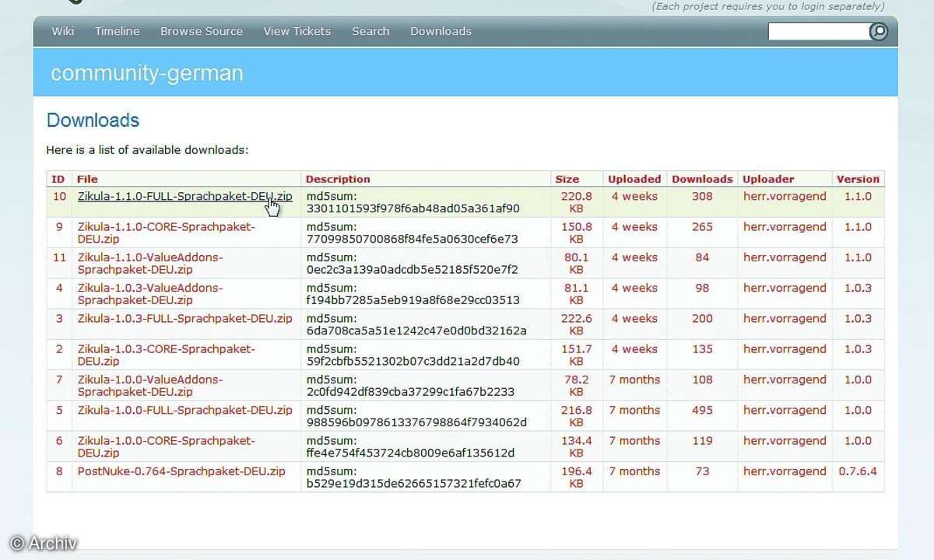Download Zikula-1.0.3-FULL-Sprachpaket-DEU.zip
The width and height of the screenshot is (934, 560).
click(x=185, y=319)
